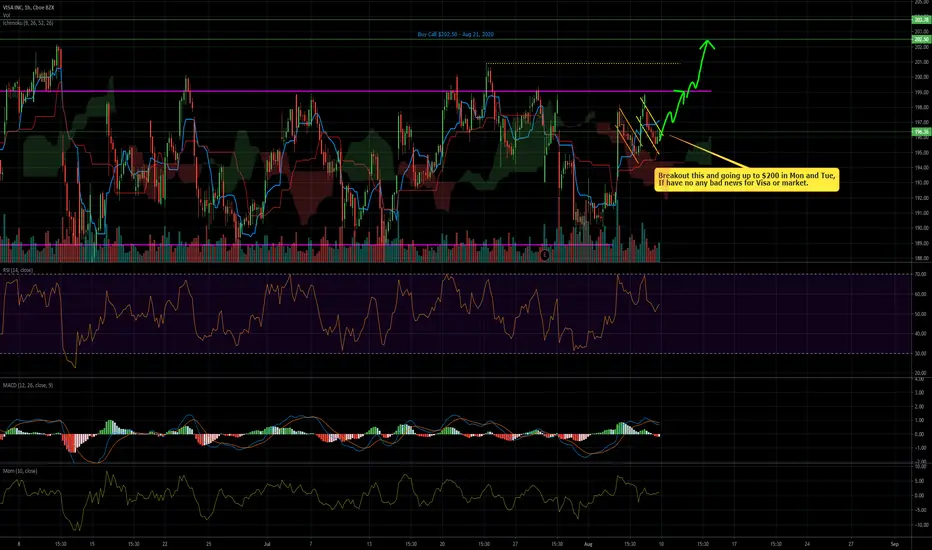Click the current price 196.36 axis label

coord(921,132)
